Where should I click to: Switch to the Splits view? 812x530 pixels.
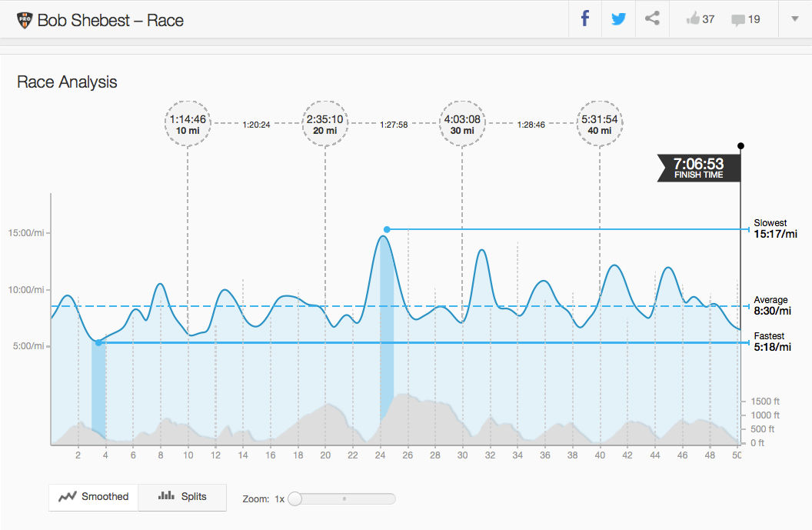pyautogui.click(x=182, y=497)
